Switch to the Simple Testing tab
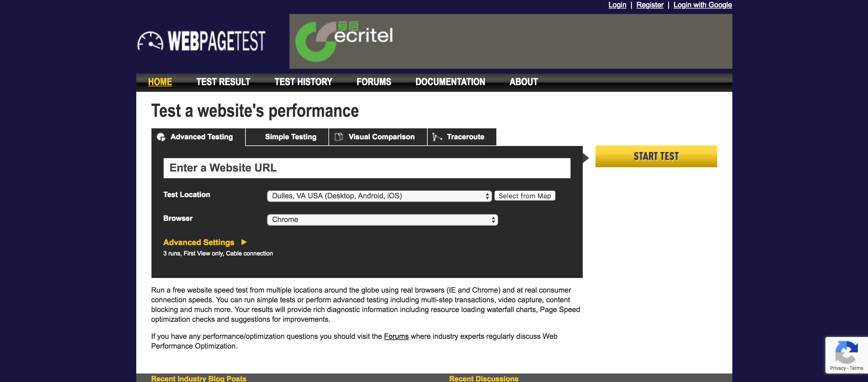The image size is (868, 382). (x=290, y=137)
